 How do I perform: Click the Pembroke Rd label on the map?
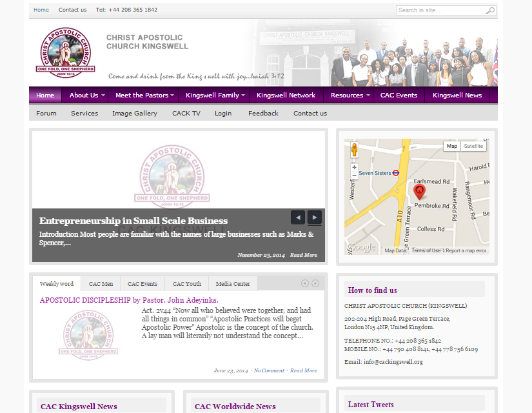431,206
